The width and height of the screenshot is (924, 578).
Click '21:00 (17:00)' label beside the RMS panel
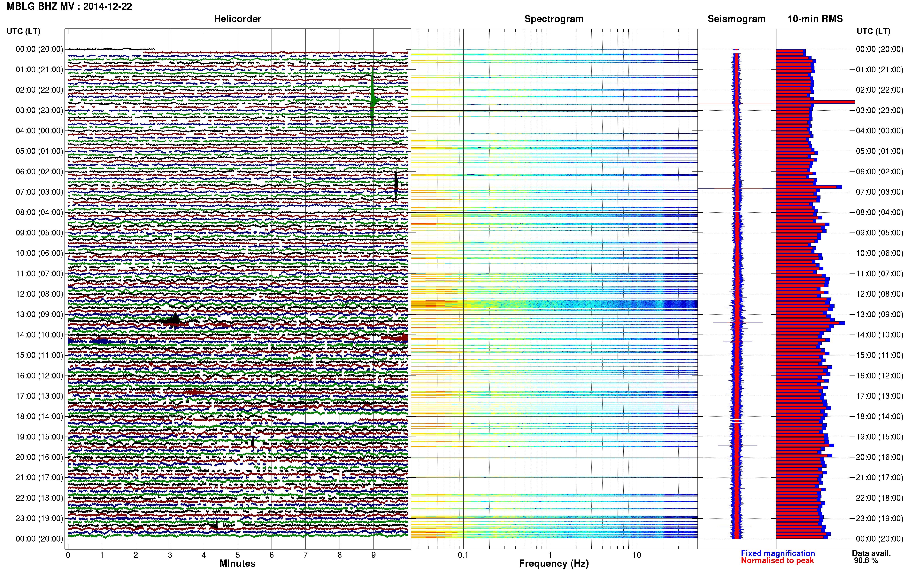pos(879,478)
